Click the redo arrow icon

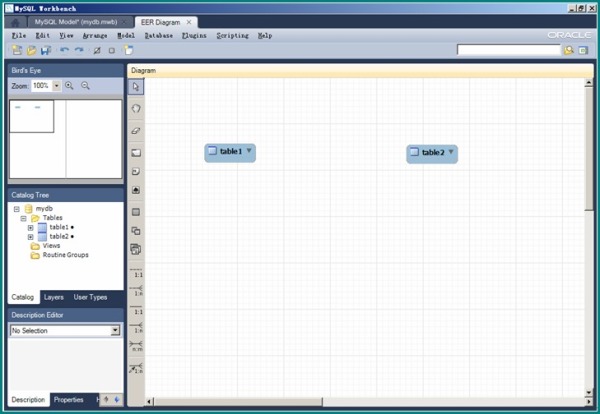[x=79, y=50]
